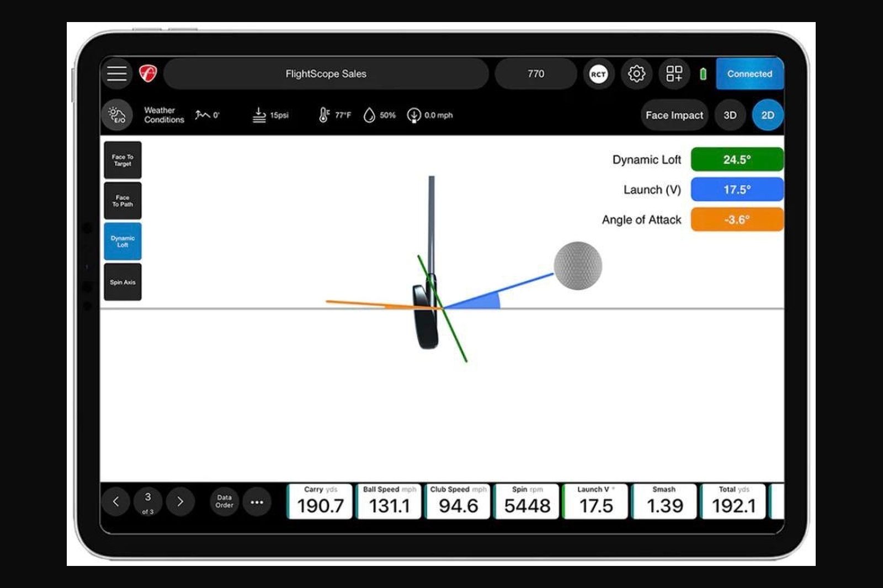Screen dimensions: 883x588
Task: Tap the blue Launch (V) 17.5° value
Action: click(737, 190)
